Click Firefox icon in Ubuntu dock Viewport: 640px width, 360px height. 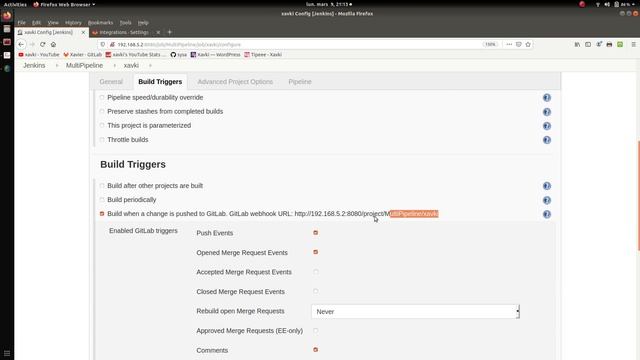[7, 16]
